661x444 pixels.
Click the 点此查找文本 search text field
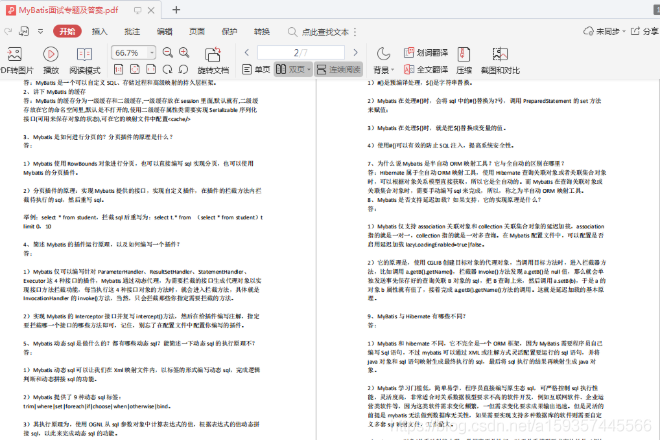coord(325,32)
